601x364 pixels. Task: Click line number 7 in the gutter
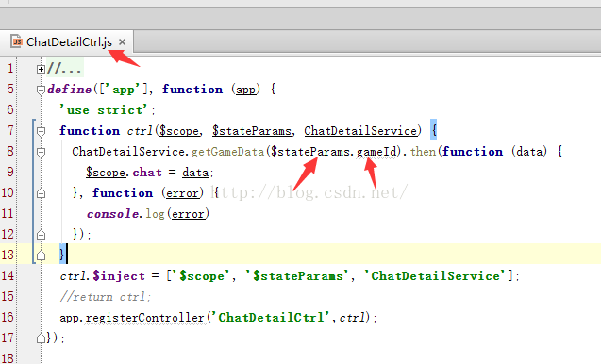click(10, 131)
